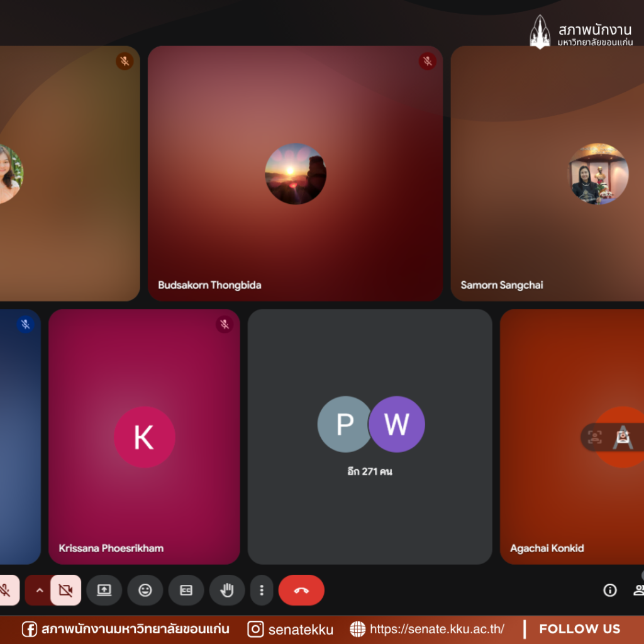Click the สภาพนักงาน logo in top corner
This screenshot has height=644, width=644.
(x=580, y=32)
